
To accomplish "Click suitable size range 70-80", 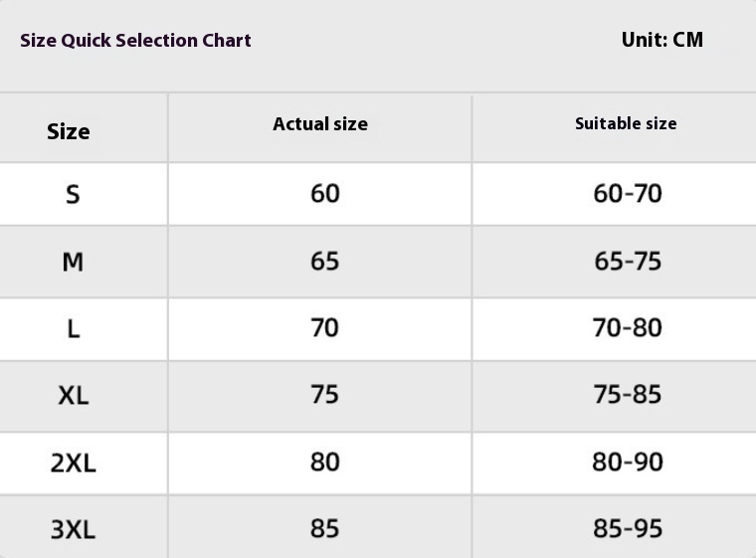I will 628,327.
